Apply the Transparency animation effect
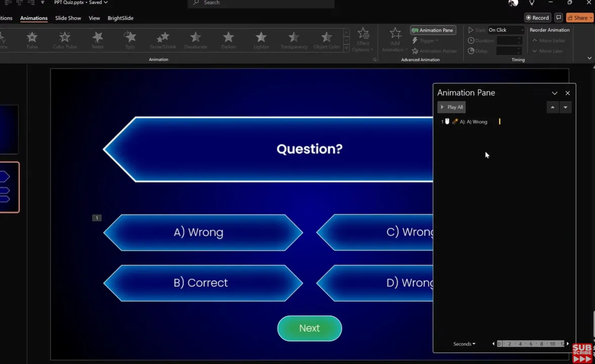Screen dimensions: 595x364 click(293, 40)
